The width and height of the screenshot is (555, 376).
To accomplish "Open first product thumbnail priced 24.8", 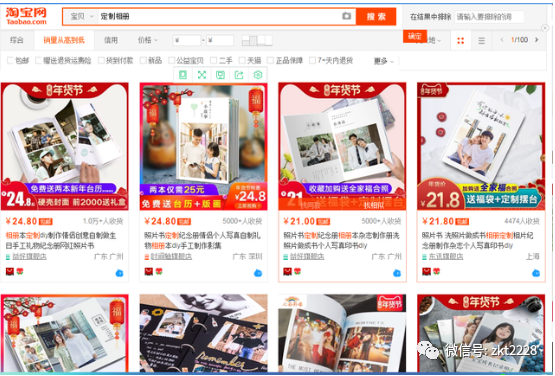I will pos(64,146).
